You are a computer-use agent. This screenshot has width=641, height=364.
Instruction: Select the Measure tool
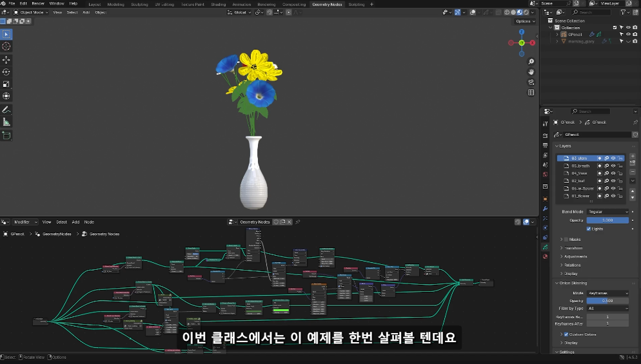(6, 122)
